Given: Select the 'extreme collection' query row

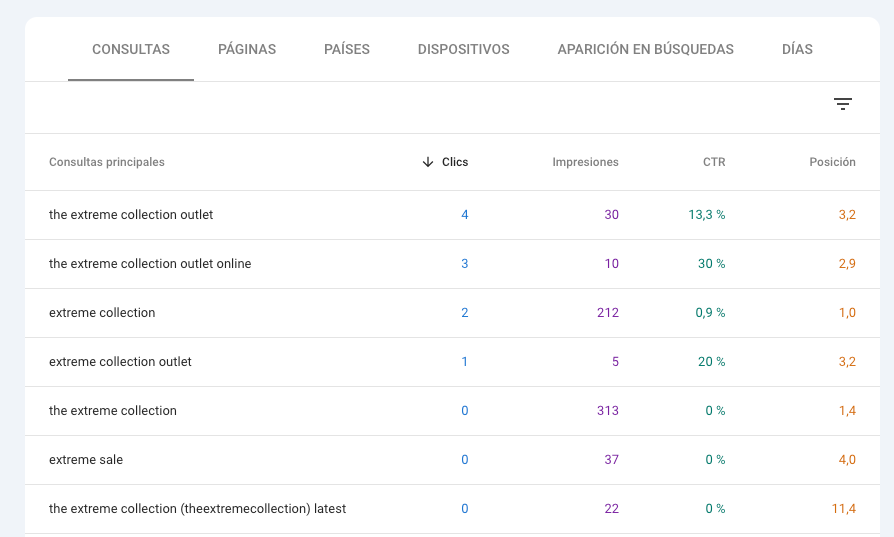Looking at the screenshot, I should coord(452,313).
